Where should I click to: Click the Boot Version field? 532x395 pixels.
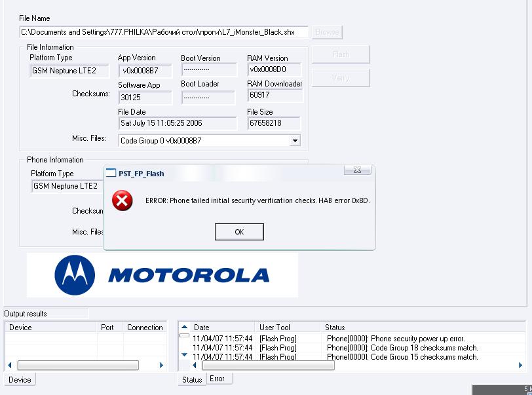pyautogui.click(x=209, y=70)
